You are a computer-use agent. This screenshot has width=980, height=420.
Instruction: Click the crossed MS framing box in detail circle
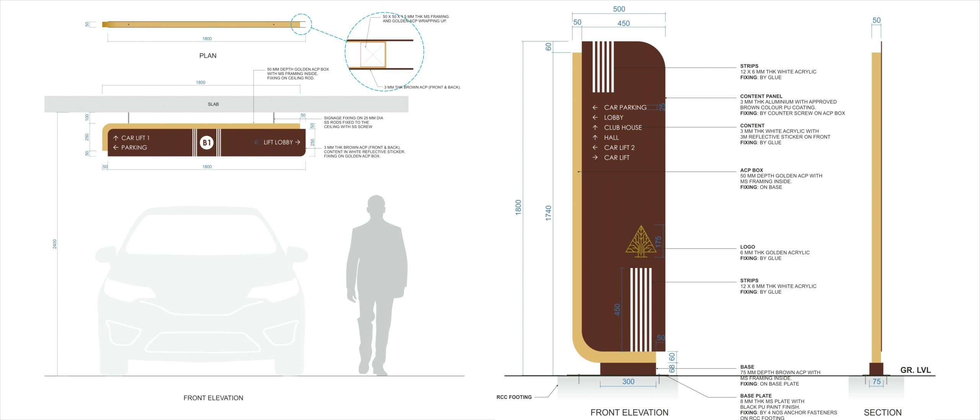[x=372, y=55]
